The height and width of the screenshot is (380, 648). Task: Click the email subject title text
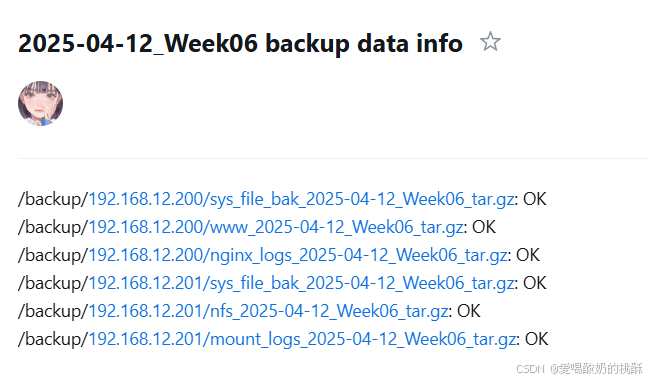[240, 43]
